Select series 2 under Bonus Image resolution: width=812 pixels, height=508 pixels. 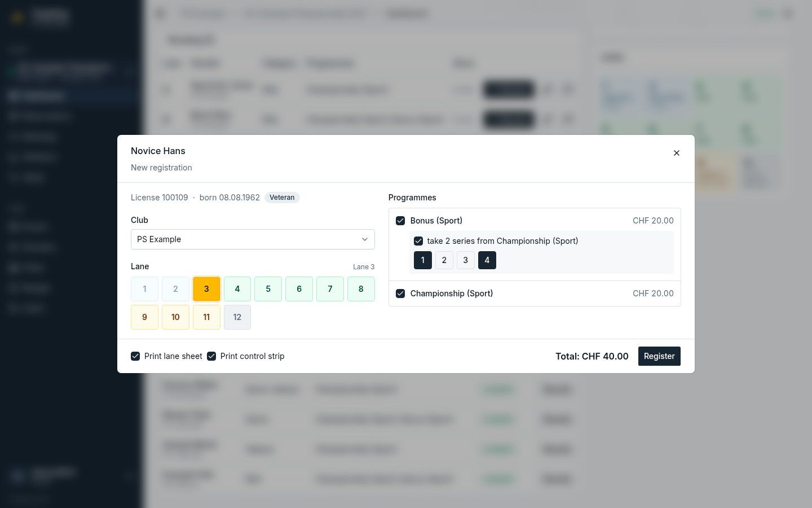[x=444, y=260]
